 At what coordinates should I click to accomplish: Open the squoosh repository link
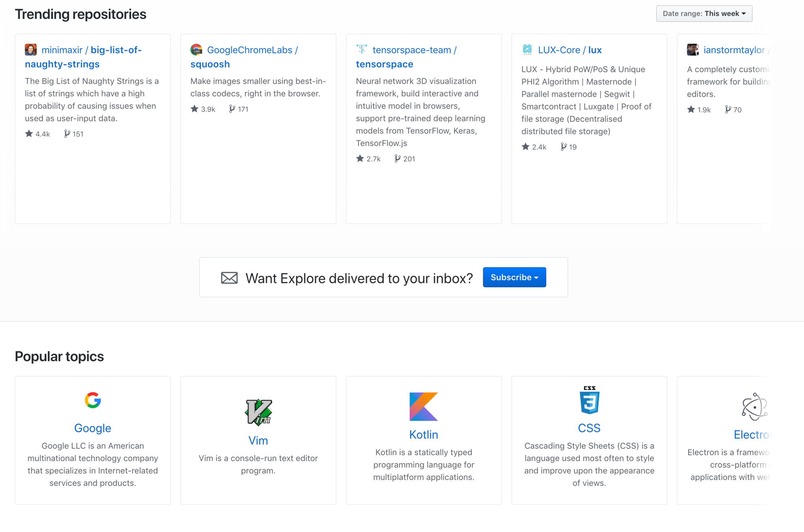210,64
